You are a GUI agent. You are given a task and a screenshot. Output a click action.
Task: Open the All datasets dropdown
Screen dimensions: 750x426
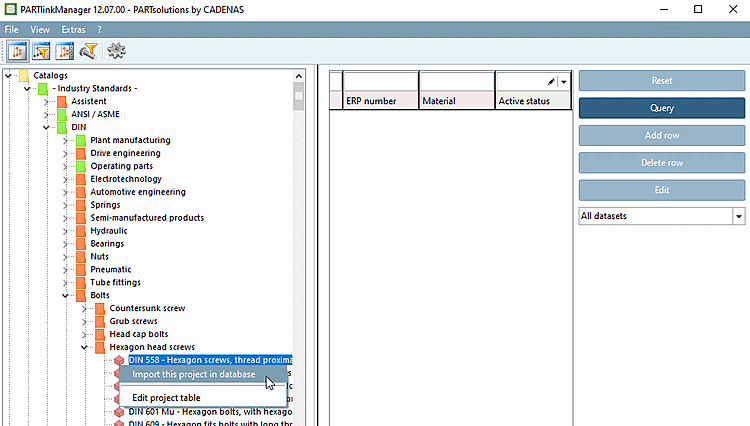(739, 216)
